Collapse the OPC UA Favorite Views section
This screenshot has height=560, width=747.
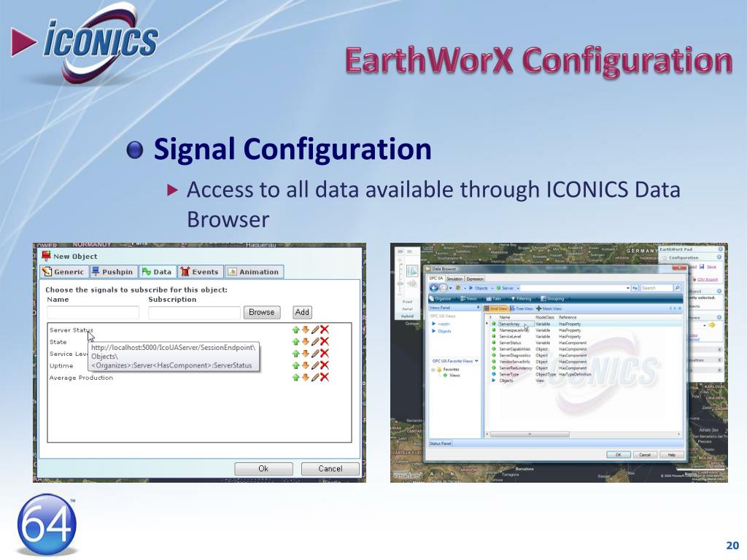(476, 361)
